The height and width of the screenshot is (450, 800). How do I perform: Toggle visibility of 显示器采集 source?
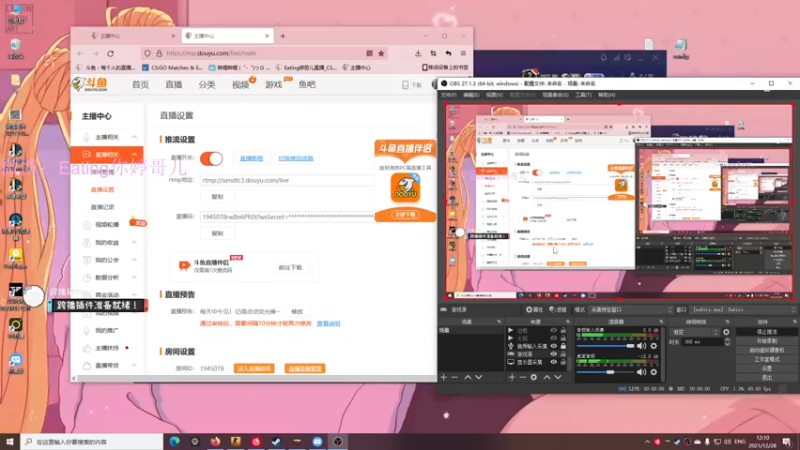pos(554,362)
